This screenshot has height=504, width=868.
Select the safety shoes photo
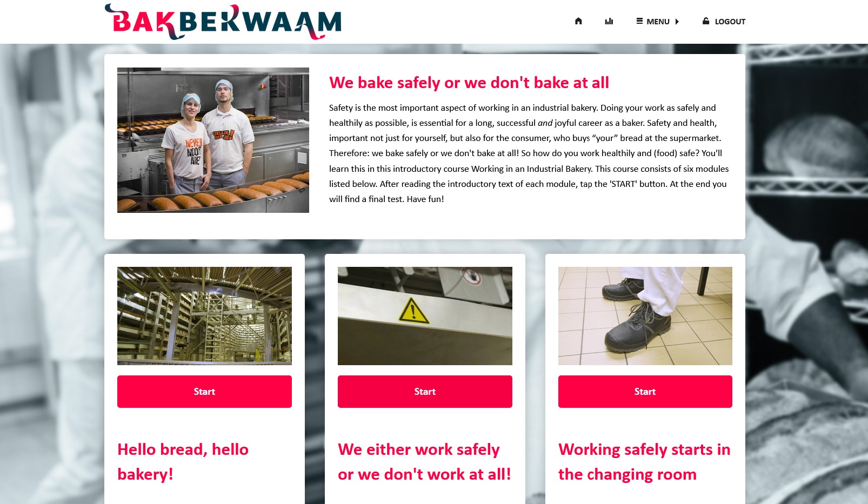click(x=645, y=316)
